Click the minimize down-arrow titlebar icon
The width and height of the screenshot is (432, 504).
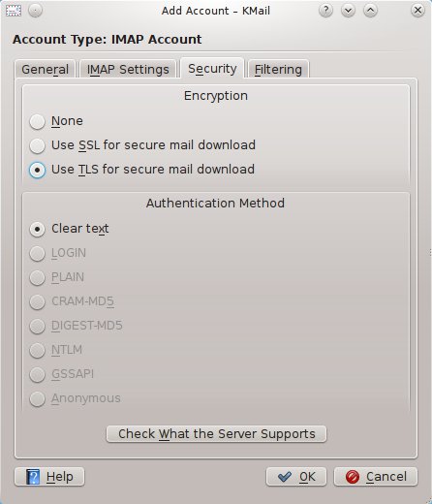(x=348, y=11)
